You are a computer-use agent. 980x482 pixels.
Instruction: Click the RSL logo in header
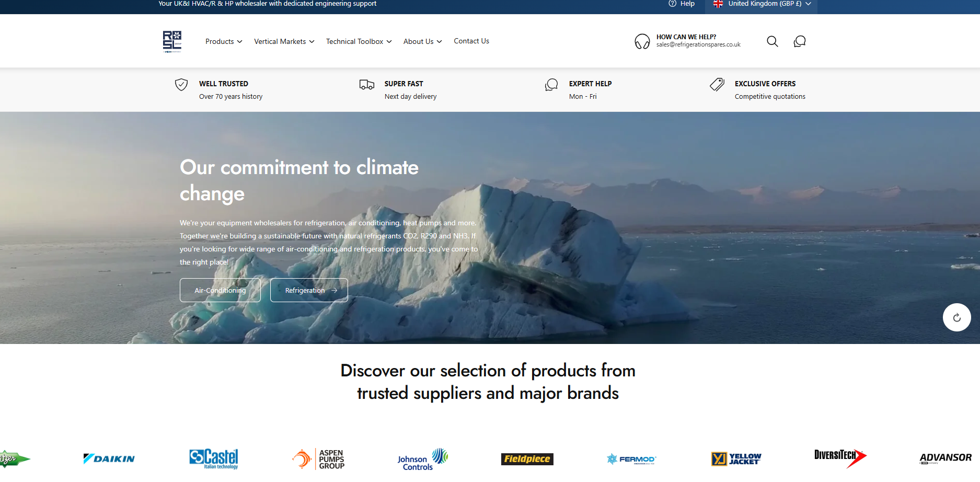(x=172, y=41)
